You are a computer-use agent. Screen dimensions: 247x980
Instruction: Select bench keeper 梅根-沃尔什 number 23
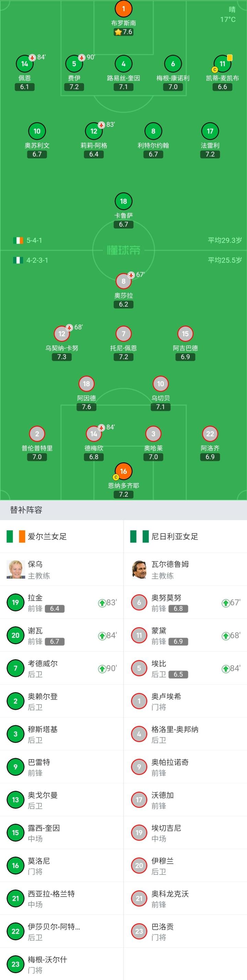pos(62,964)
